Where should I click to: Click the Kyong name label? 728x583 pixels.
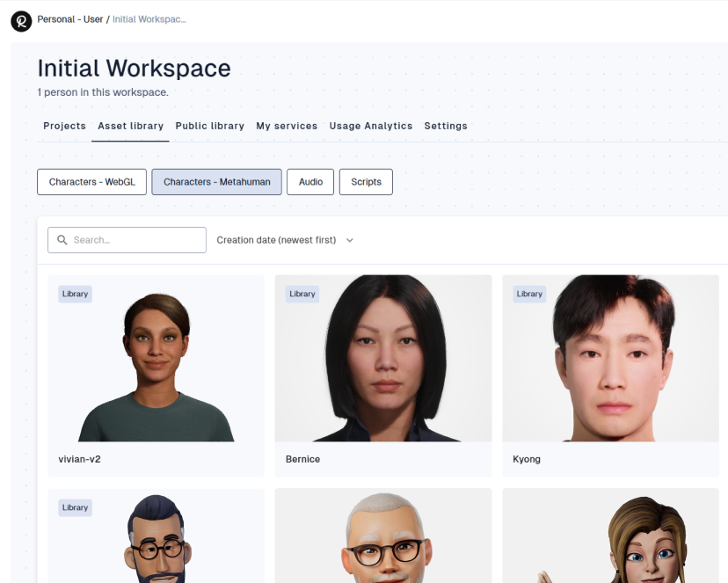point(527,459)
